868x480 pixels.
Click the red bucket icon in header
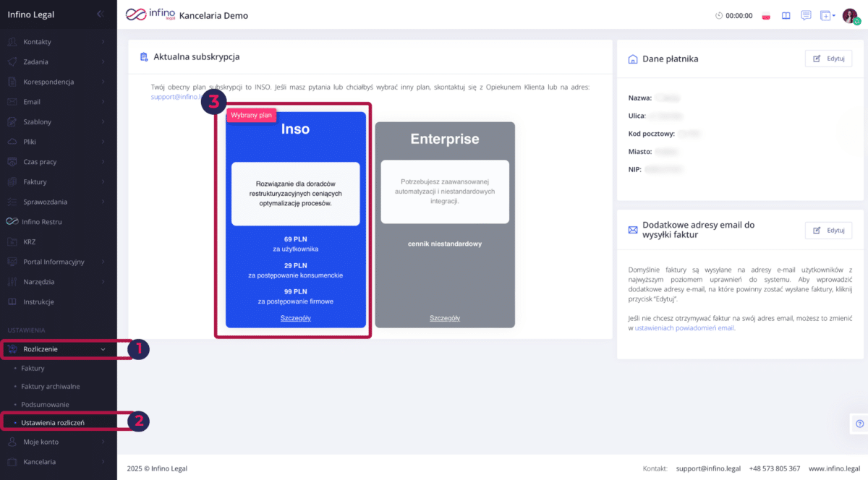[x=767, y=16]
